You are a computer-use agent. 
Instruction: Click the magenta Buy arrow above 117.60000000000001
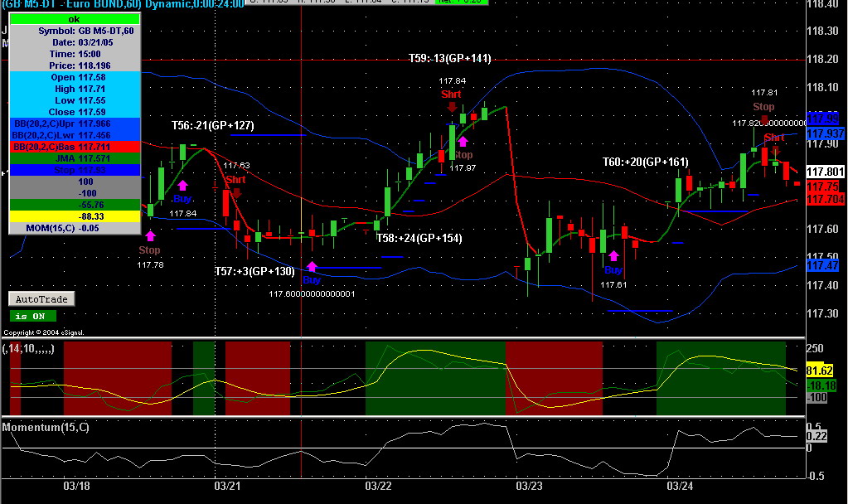[x=312, y=266]
